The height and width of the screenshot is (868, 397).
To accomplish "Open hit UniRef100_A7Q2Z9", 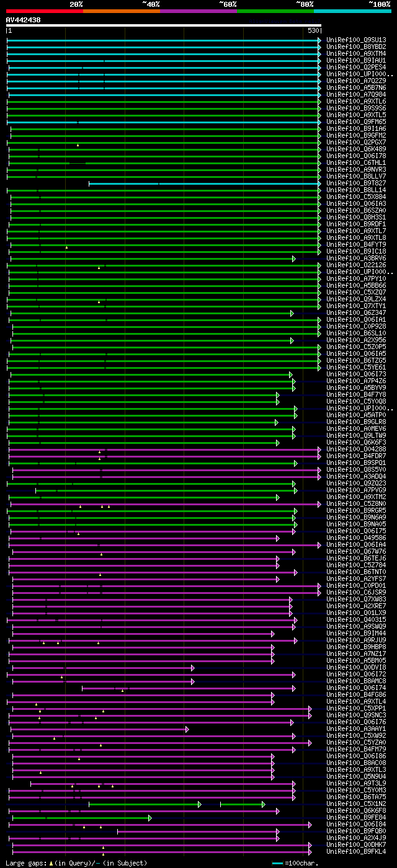I will 356,81.
